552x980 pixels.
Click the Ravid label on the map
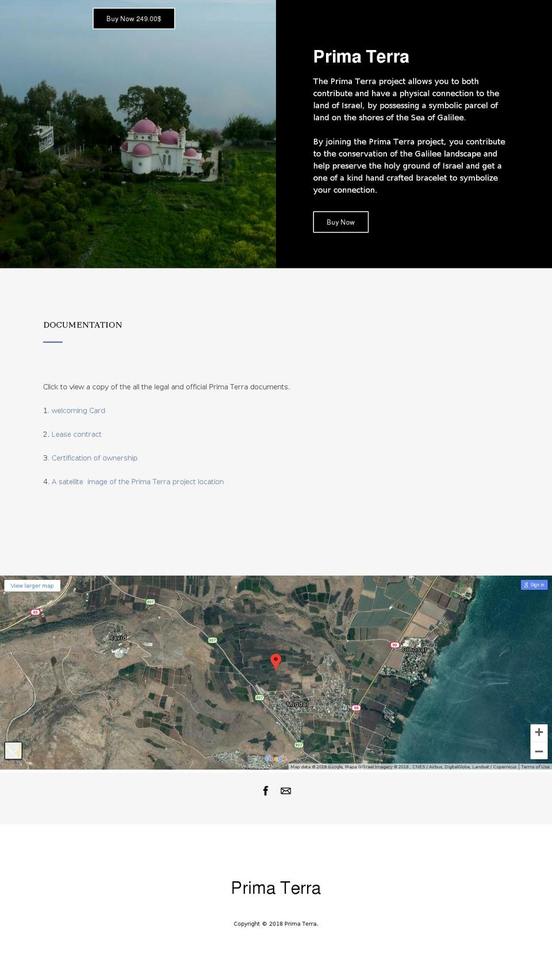pos(118,637)
